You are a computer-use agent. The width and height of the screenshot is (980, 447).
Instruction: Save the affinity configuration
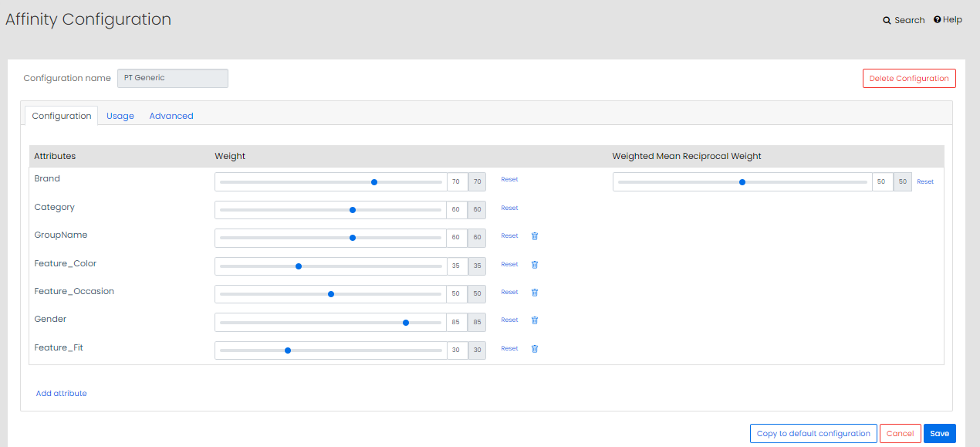coord(940,434)
